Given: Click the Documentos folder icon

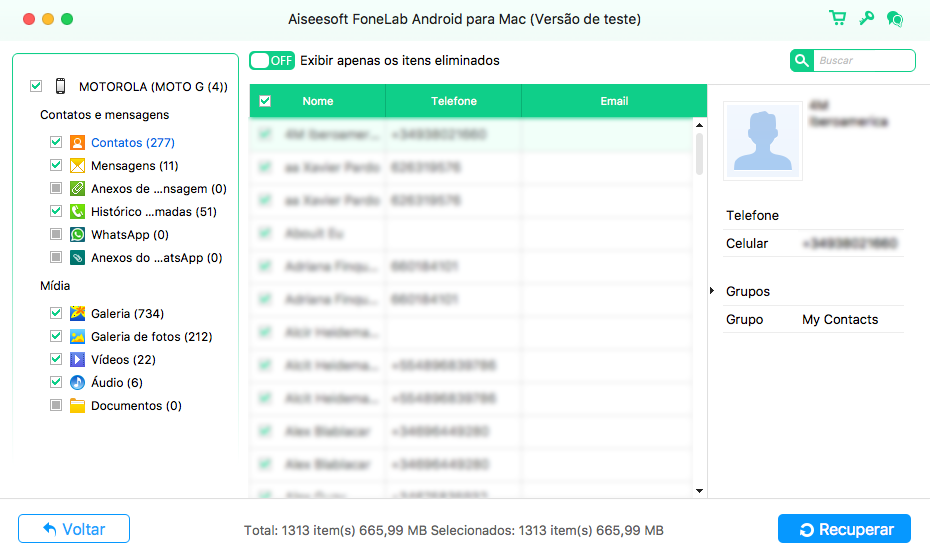Looking at the screenshot, I should 77,406.
